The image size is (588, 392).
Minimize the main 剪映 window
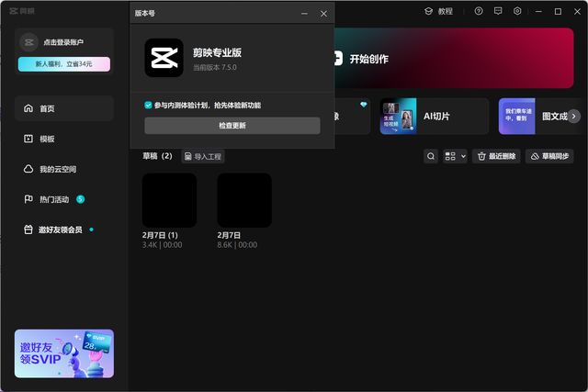click(x=539, y=12)
